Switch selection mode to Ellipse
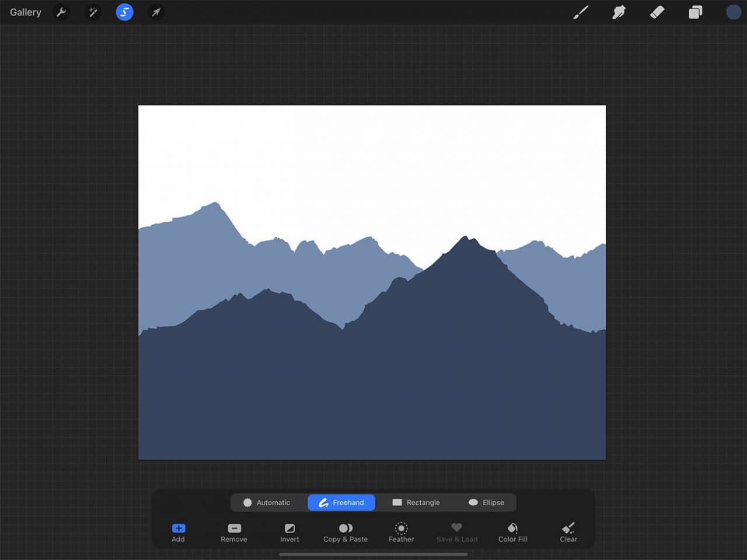Screen dimensions: 747x560 tap(488, 502)
